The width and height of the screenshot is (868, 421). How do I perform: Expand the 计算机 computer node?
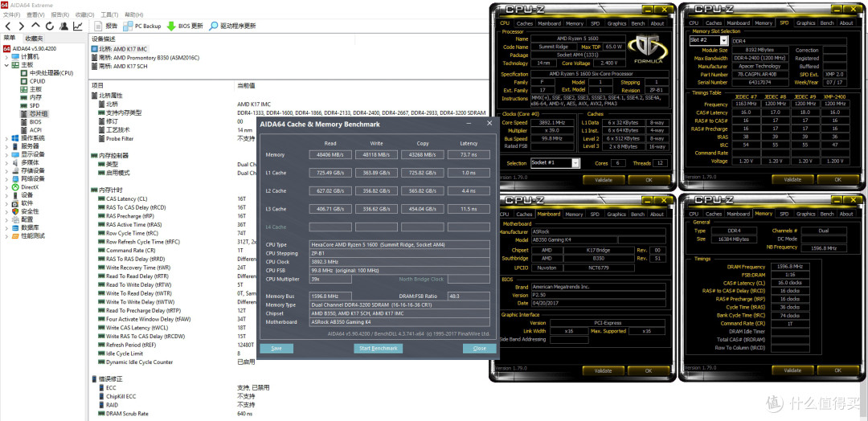(x=6, y=56)
